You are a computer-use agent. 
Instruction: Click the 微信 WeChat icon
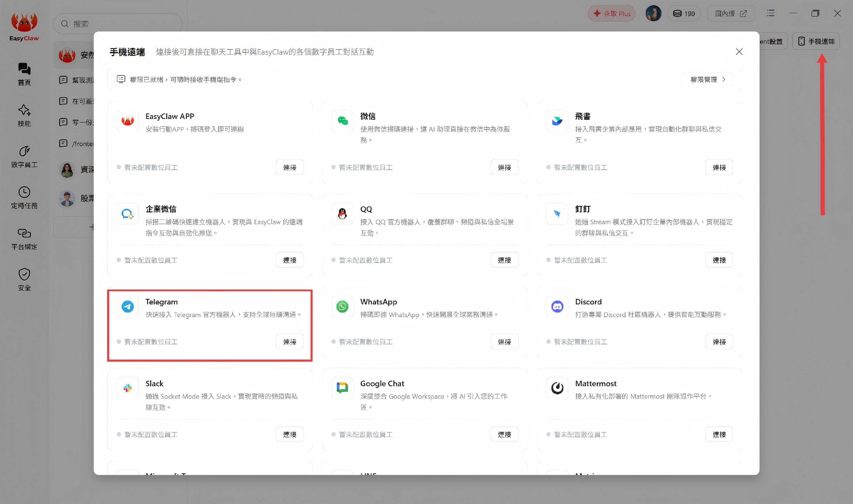342,121
